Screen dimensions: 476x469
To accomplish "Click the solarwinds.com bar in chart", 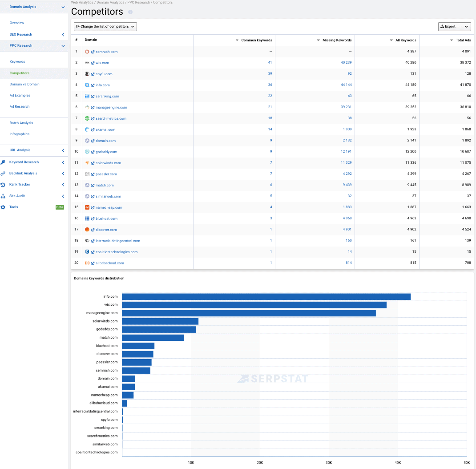I will (160, 321).
